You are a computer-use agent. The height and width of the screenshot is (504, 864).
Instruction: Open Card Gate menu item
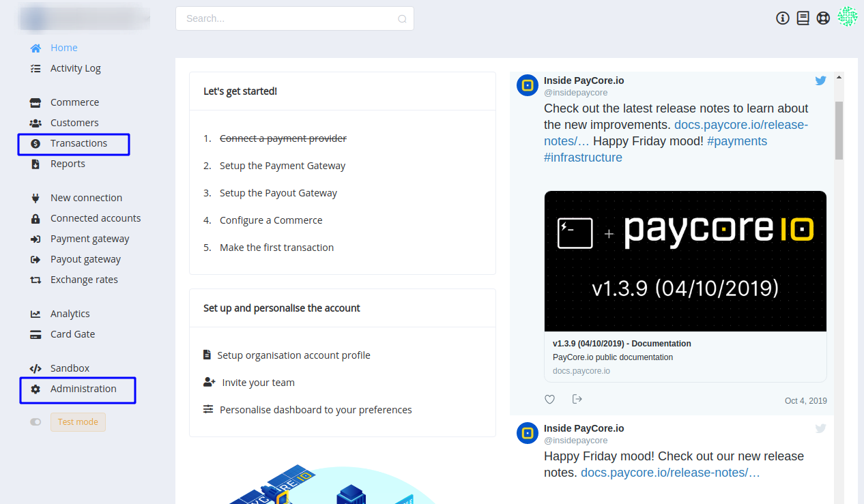pyautogui.click(x=73, y=334)
